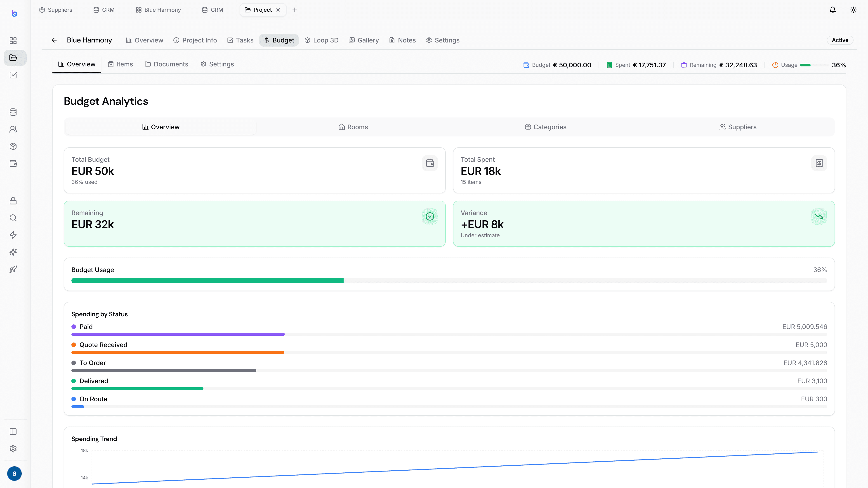Screen dimensions: 868x488
Task: Click the EUR 4,341.826 To Order amount
Action: 805,363
